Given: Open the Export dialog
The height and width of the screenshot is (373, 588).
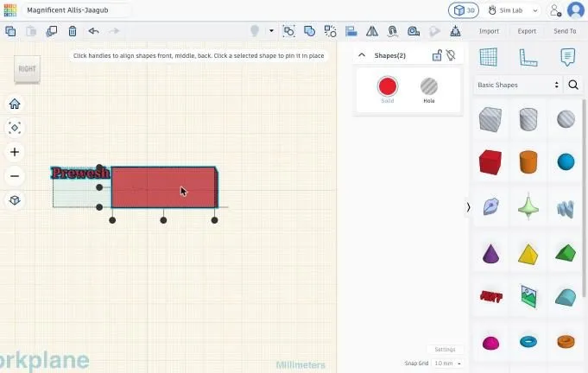Looking at the screenshot, I should pyautogui.click(x=527, y=31).
